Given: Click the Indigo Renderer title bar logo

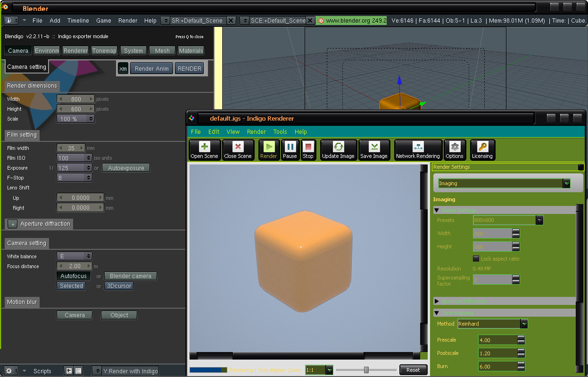Looking at the screenshot, I should click(x=191, y=118).
